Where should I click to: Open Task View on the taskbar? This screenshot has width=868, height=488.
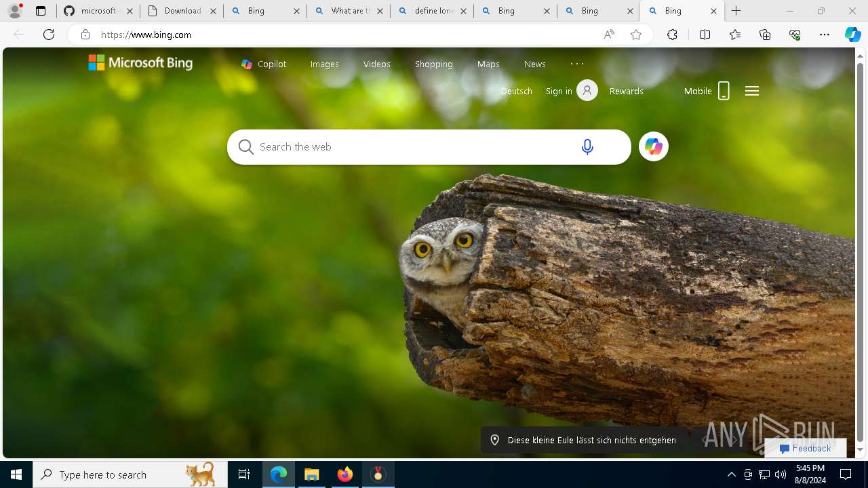tap(244, 474)
